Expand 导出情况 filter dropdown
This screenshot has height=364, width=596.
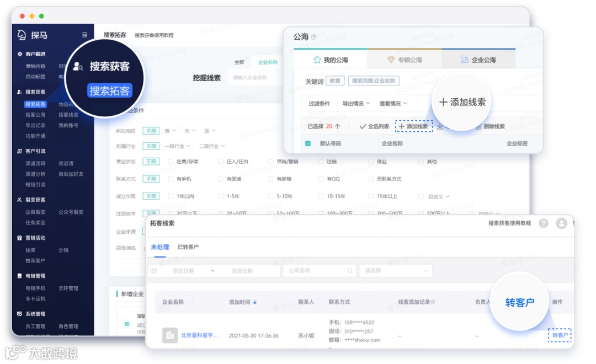(356, 103)
